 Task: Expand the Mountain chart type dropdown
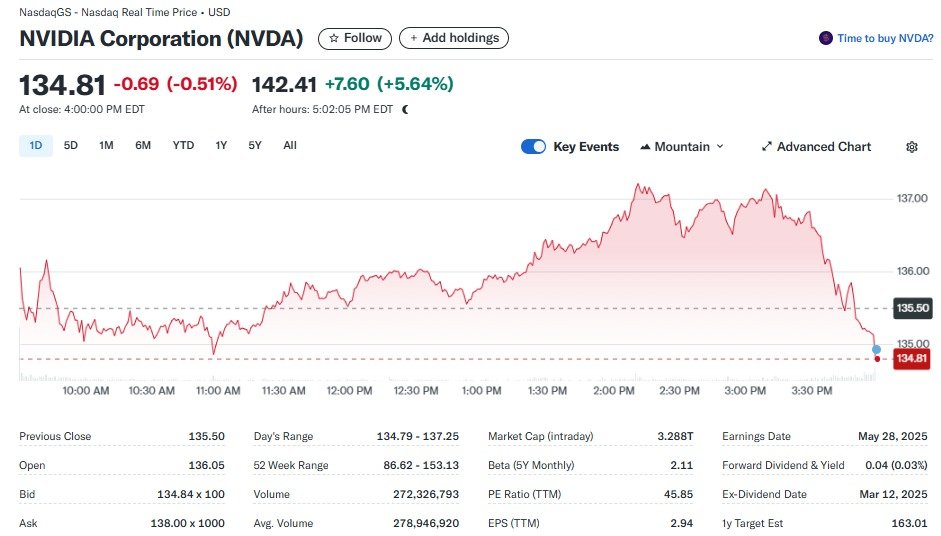720,147
